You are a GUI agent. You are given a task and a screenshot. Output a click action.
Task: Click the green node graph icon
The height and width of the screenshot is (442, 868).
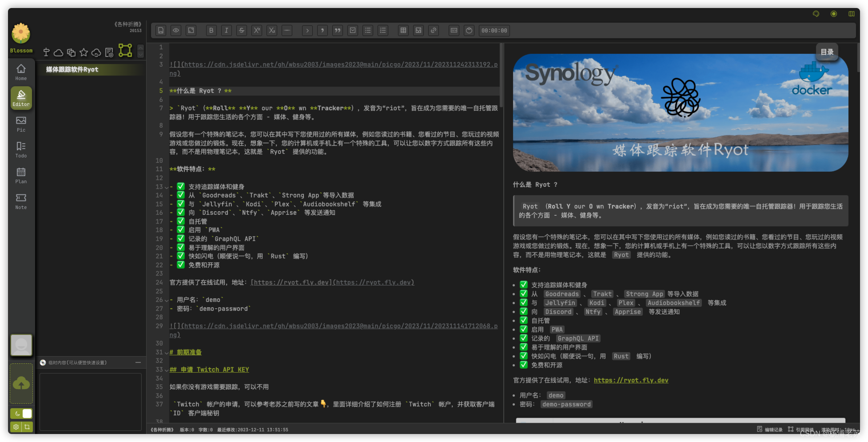click(x=125, y=50)
